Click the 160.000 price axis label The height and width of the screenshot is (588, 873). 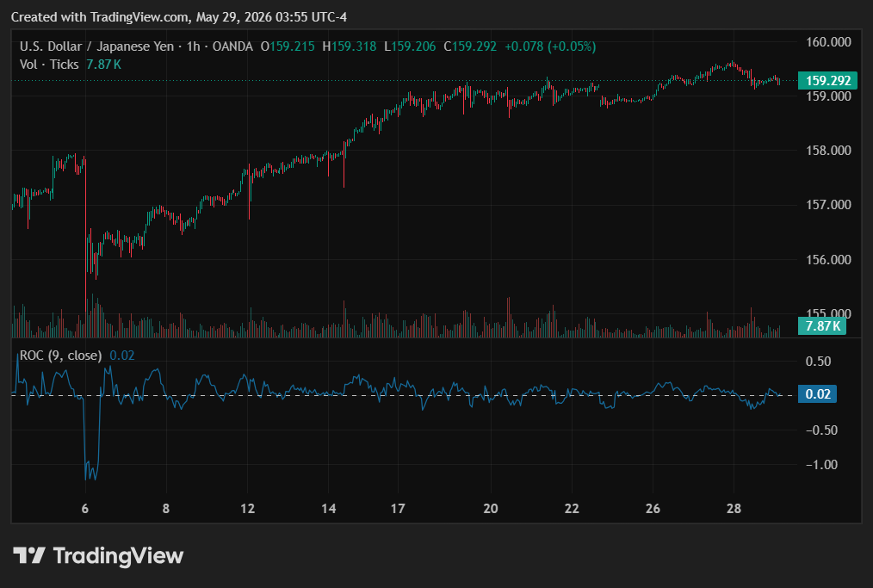coord(828,42)
